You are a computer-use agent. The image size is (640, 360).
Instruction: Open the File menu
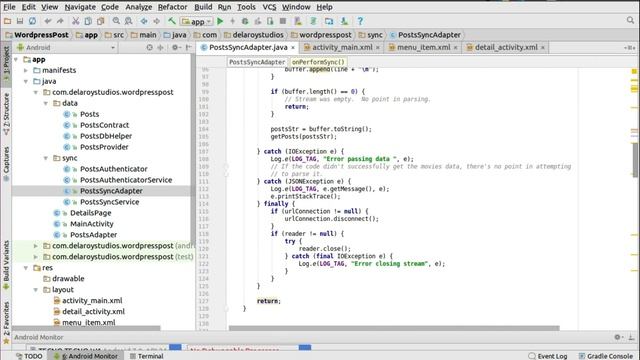9,7
